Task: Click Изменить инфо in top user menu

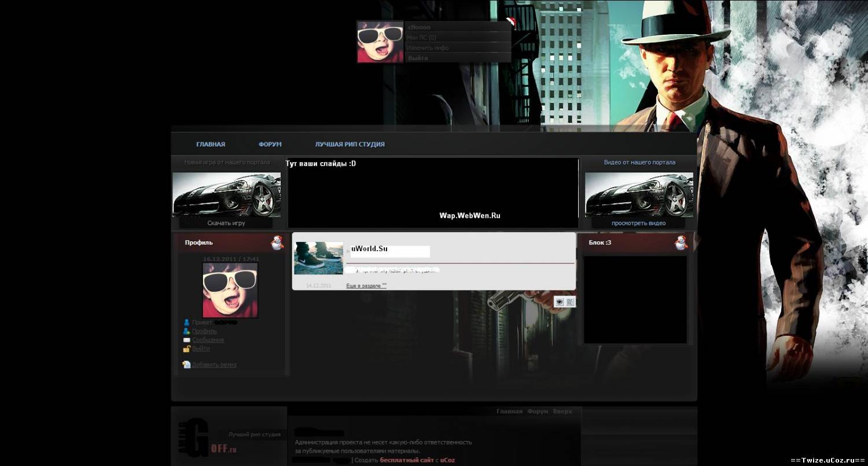Action: tap(428, 48)
